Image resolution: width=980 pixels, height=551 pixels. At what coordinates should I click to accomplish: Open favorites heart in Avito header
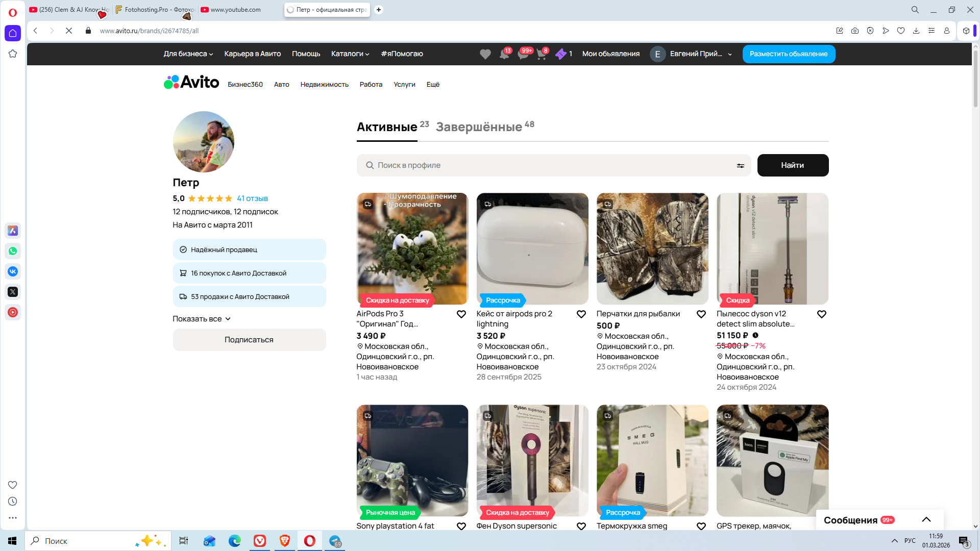485,54
